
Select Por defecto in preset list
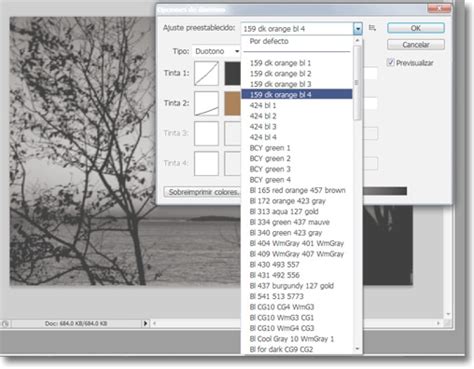[296, 41]
